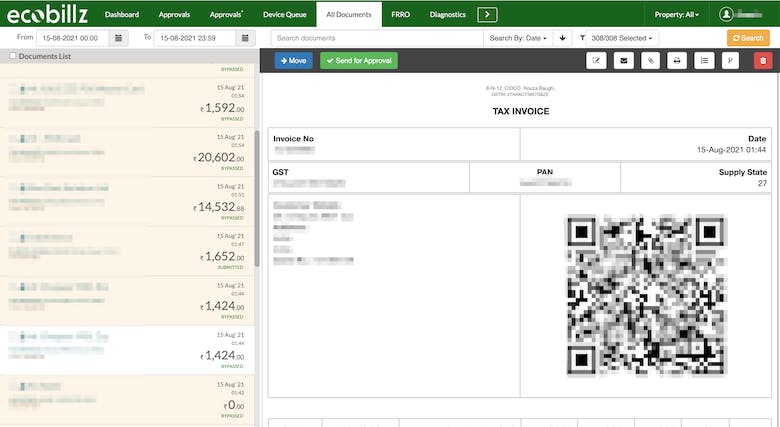This screenshot has width=780, height=427.
Task: Open the Search By: Date dropdown
Action: click(x=518, y=38)
